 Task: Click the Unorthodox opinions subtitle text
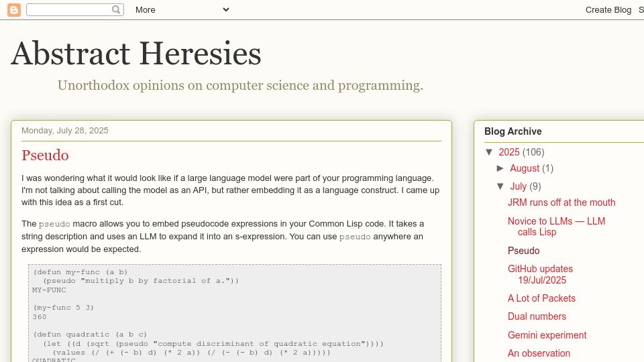point(240,85)
